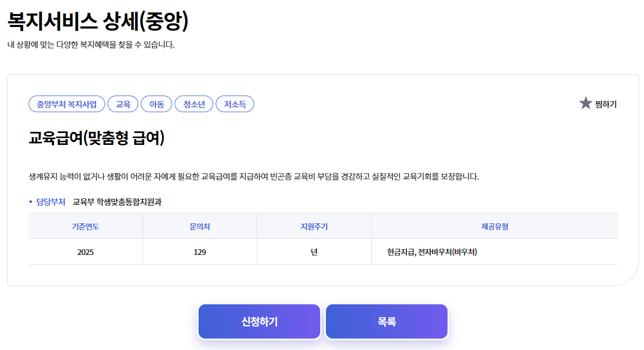Click the 2025 base year cell

coord(85,251)
